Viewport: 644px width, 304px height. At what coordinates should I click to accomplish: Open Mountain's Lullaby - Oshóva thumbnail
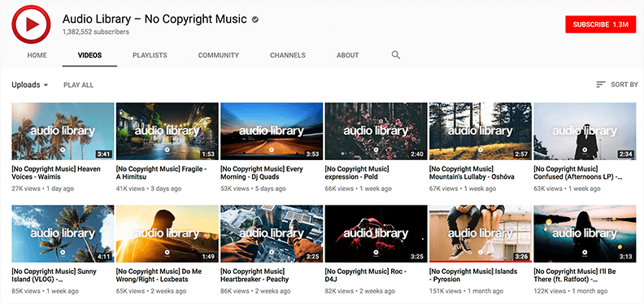(480, 131)
